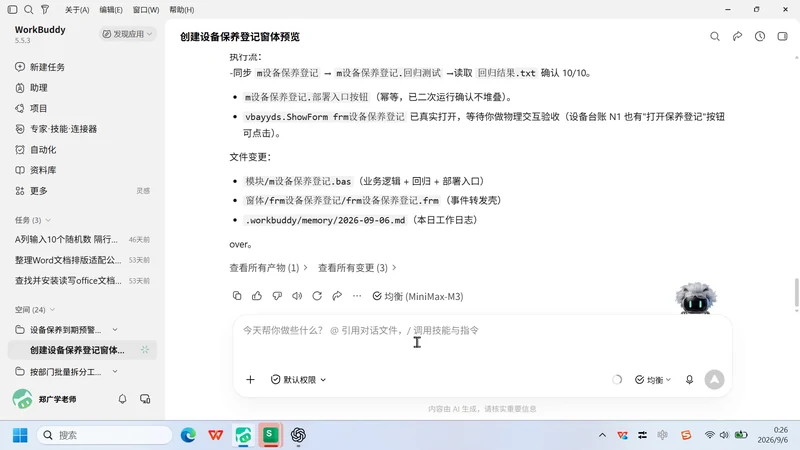Open the 窗口(W) menu
The image size is (800, 450).
(146, 10)
